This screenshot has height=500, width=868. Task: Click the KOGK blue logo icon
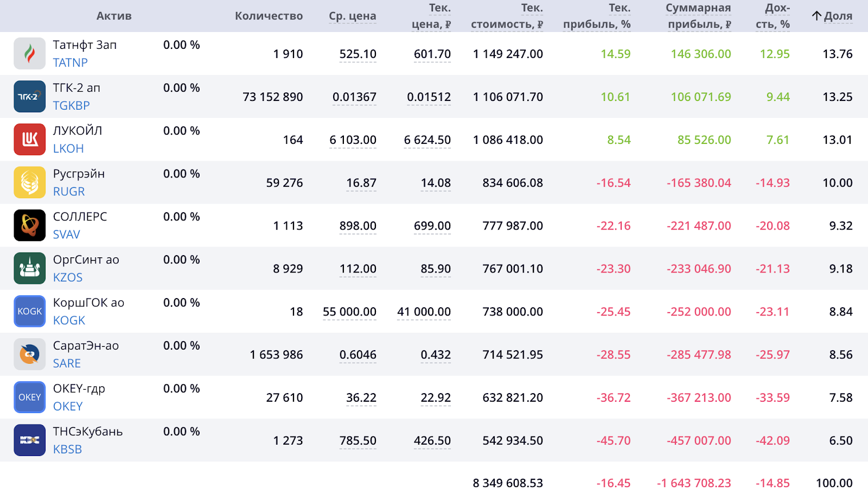29,312
